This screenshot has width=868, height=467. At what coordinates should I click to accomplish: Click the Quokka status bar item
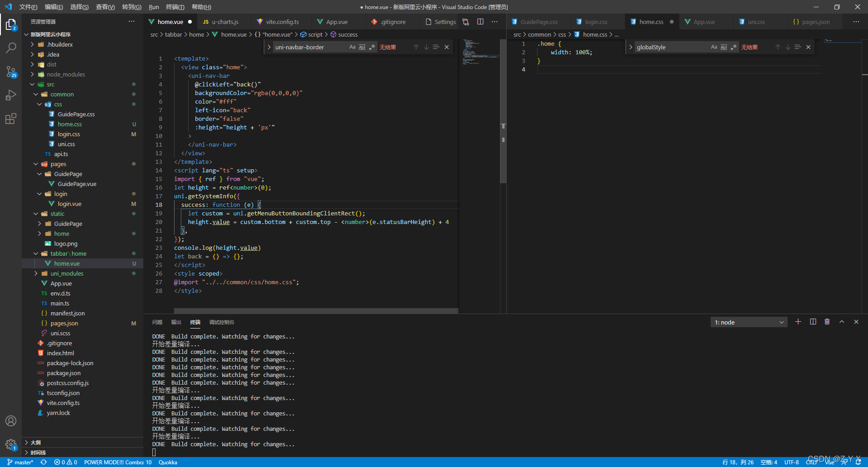click(x=168, y=462)
